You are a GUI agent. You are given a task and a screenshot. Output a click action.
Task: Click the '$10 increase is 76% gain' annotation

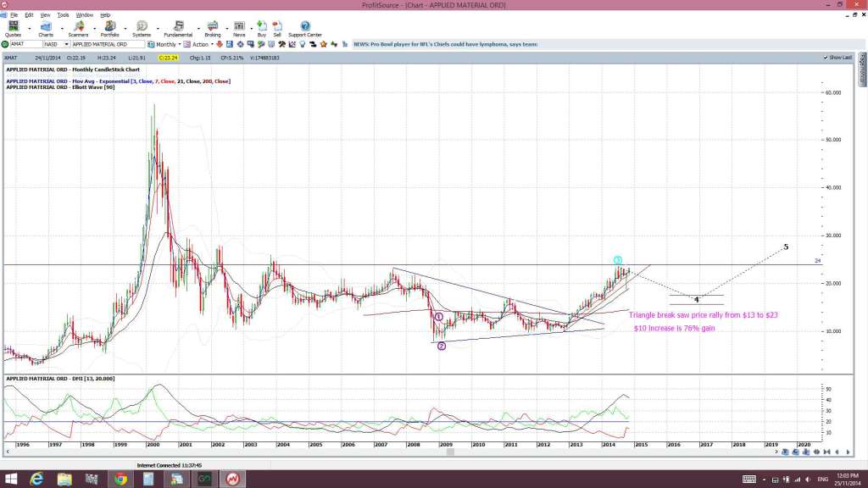[674, 328]
